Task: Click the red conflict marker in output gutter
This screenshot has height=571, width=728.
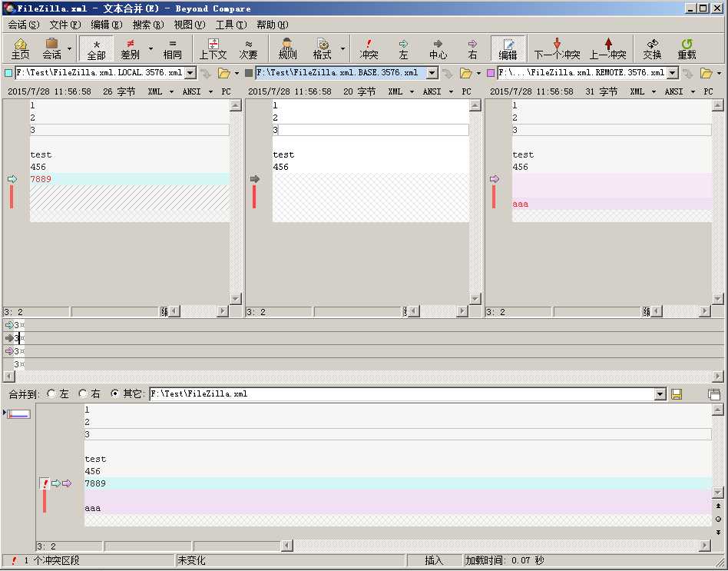Action: (x=45, y=483)
